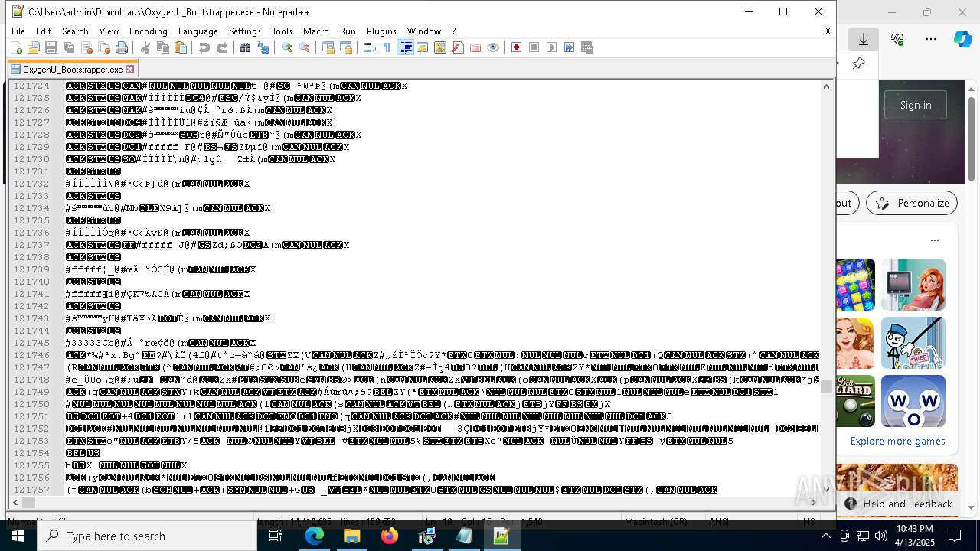
Task: Open Folder as Workspace panel
Action: [x=475, y=47]
